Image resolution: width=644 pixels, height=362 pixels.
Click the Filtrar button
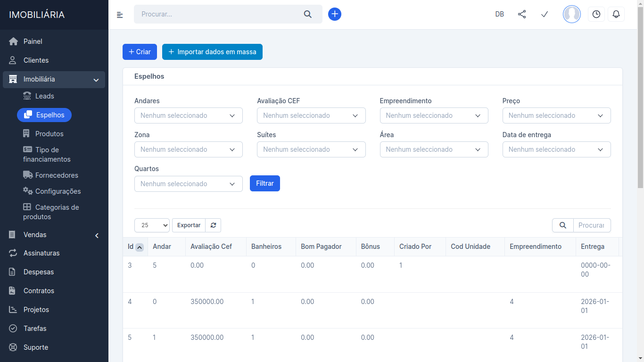click(x=264, y=183)
